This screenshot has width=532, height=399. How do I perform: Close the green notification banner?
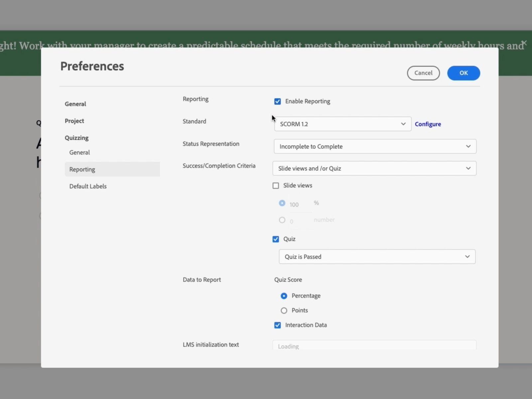[524, 43]
